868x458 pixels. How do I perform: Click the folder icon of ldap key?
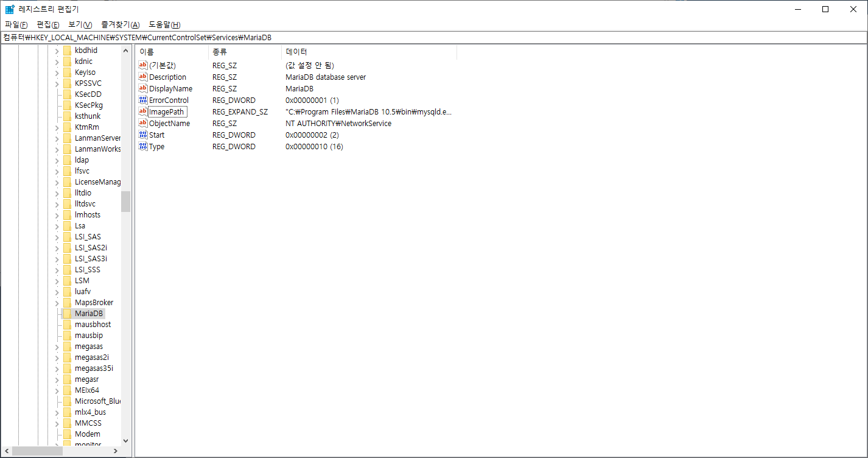[67, 160]
